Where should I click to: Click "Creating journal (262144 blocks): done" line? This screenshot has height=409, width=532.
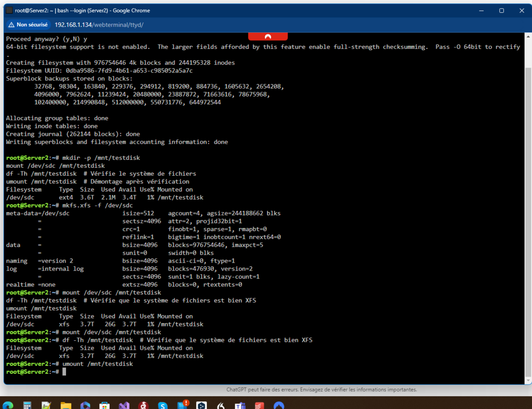pyautogui.click(x=73, y=134)
